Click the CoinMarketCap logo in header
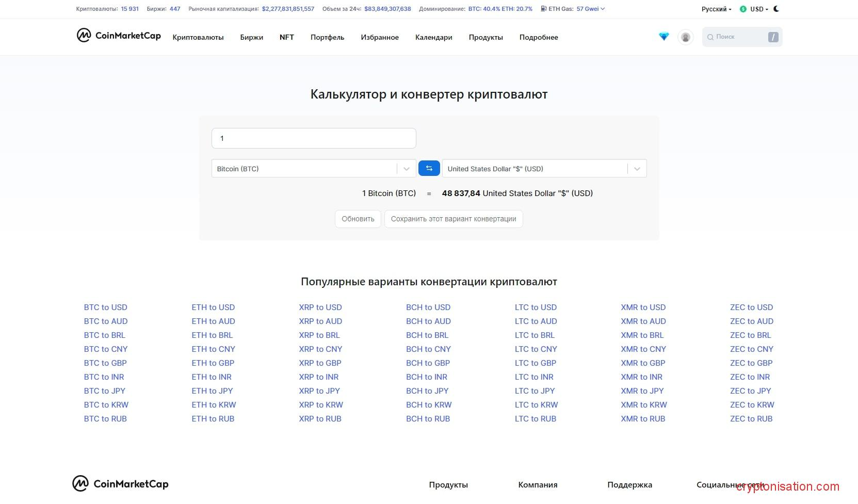The height and width of the screenshot is (504, 858). (119, 36)
